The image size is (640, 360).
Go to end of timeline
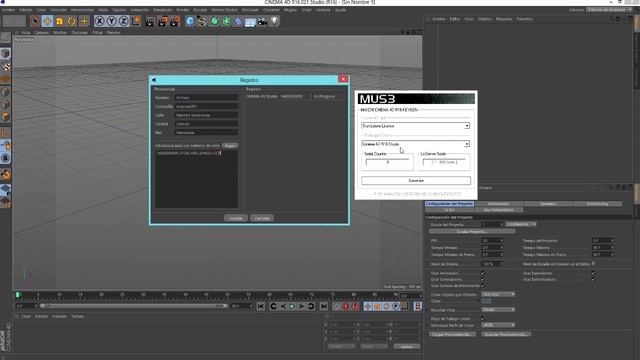(x=323, y=306)
